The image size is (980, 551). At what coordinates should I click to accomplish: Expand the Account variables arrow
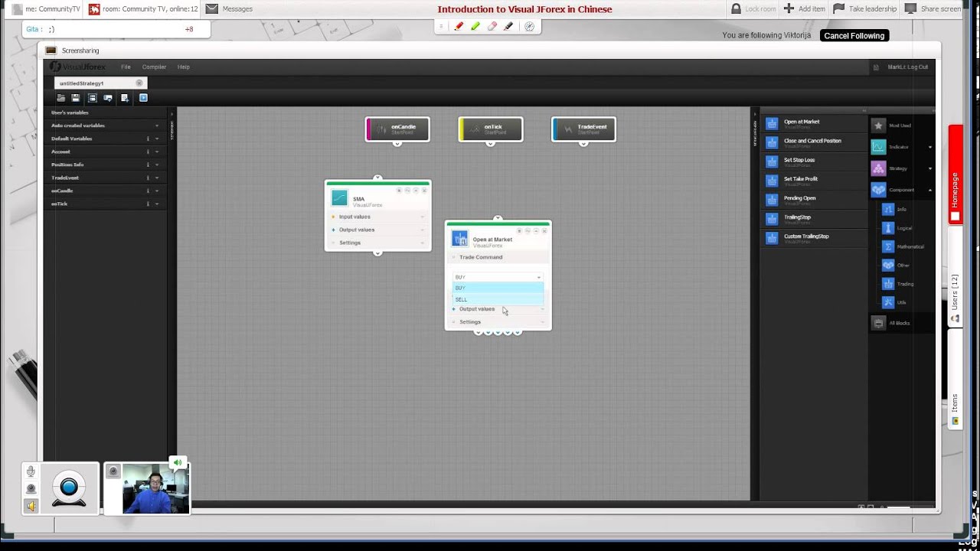157,152
